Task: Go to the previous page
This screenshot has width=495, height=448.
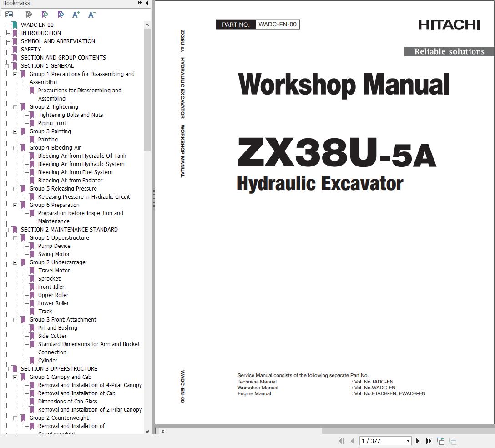Action: point(352,441)
